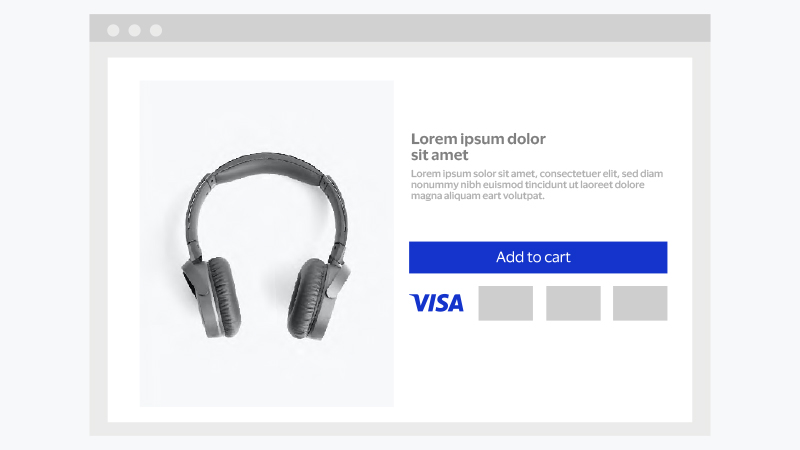Click the headphones' right ear cup

click(x=316, y=298)
